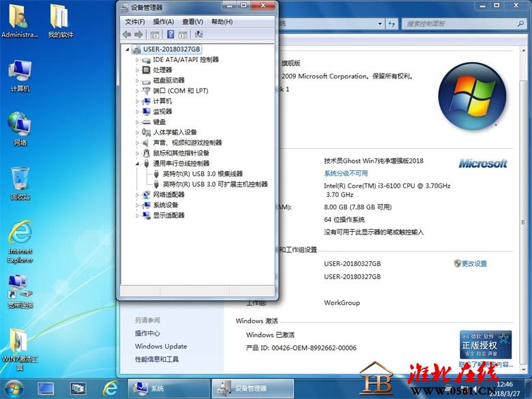
Task: Click the Forward arrow in Device Manager toolbar
Action: [x=138, y=35]
